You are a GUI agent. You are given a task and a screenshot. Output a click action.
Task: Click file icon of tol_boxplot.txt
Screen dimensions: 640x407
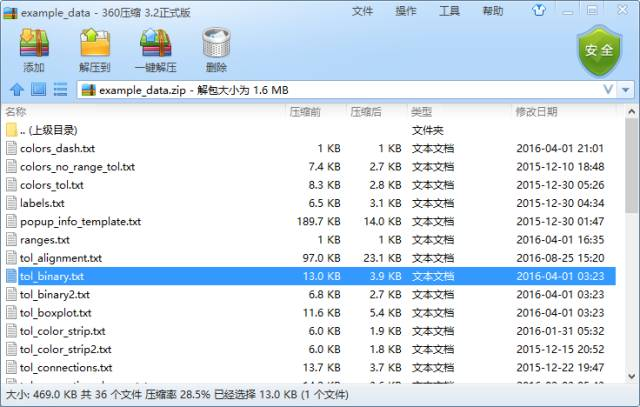[x=12, y=313]
